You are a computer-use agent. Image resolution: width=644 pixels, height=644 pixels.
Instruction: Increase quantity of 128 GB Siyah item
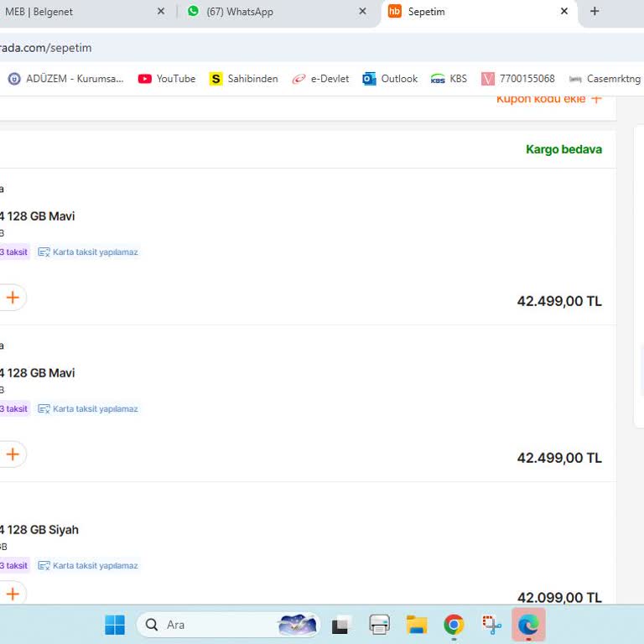coord(13,594)
